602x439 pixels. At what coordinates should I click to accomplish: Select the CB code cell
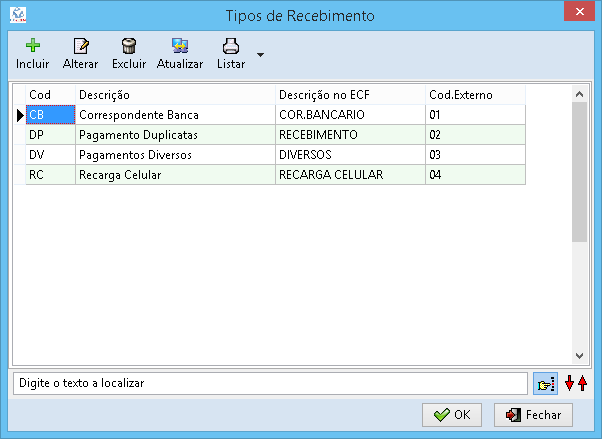50,115
